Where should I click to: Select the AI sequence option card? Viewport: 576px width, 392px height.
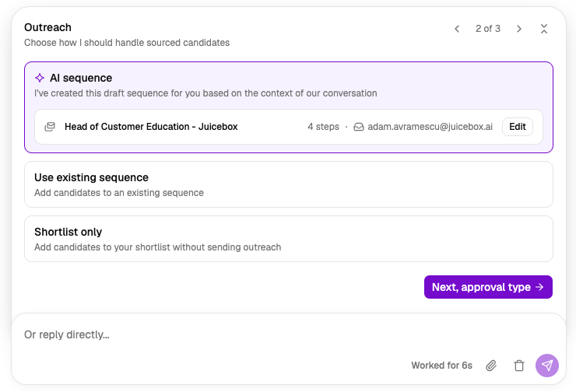[289, 107]
